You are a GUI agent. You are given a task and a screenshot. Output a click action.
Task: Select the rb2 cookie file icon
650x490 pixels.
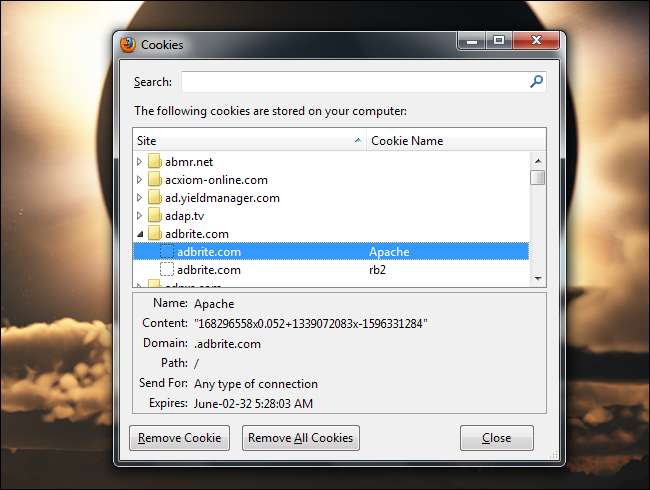(167, 269)
